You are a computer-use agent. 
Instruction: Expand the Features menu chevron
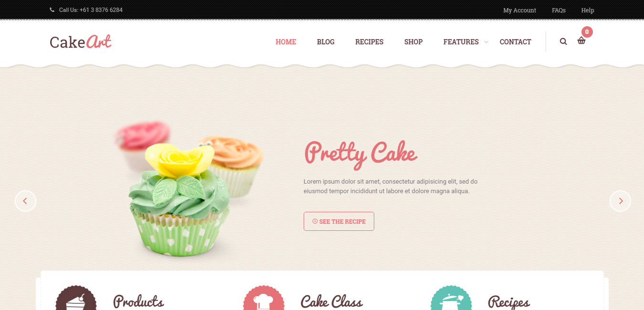coord(486,42)
